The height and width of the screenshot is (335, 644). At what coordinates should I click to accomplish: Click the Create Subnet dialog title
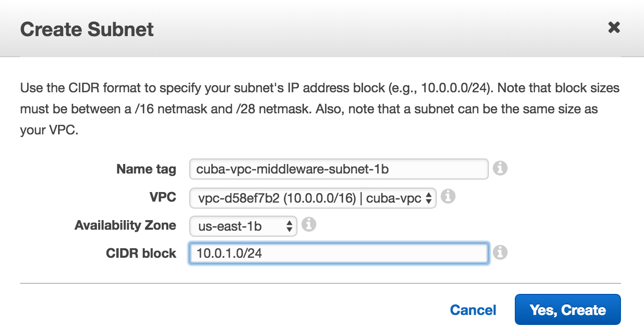[x=87, y=29]
